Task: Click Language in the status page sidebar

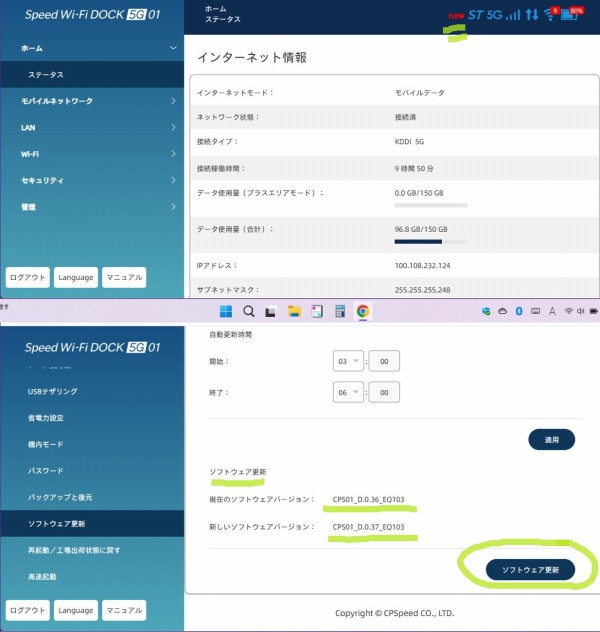Action: click(x=76, y=277)
